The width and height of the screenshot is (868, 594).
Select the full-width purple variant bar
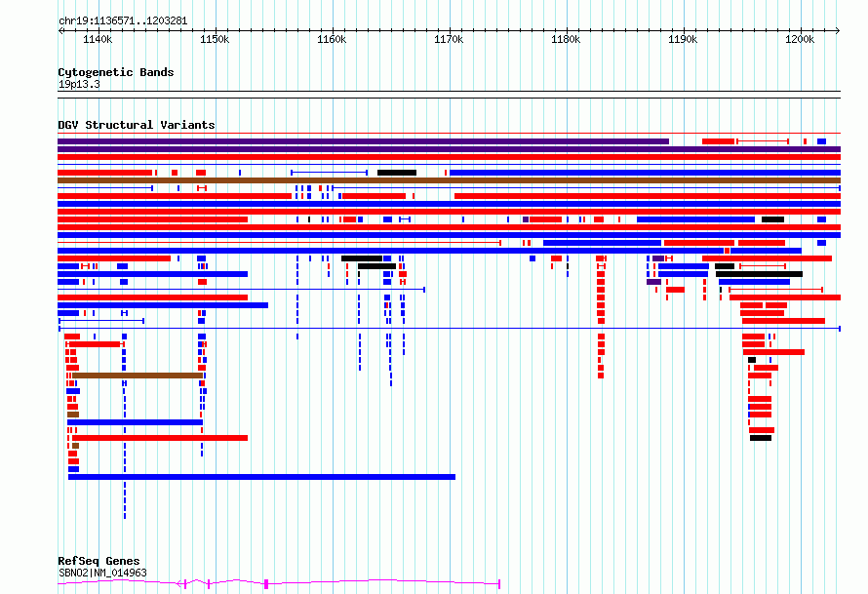(x=449, y=149)
